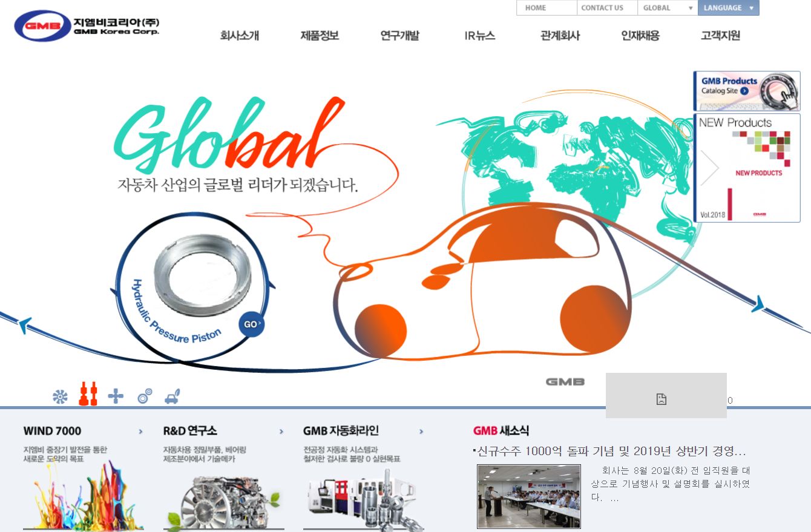This screenshot has width=811, height=532.
Task: Click the WIND 7000 heading
Action: (52, 431)
